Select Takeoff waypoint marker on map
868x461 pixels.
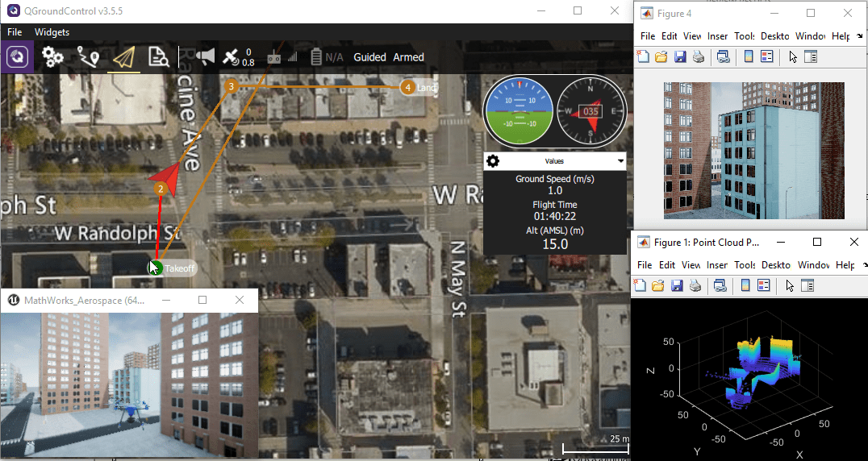(155, 268)
